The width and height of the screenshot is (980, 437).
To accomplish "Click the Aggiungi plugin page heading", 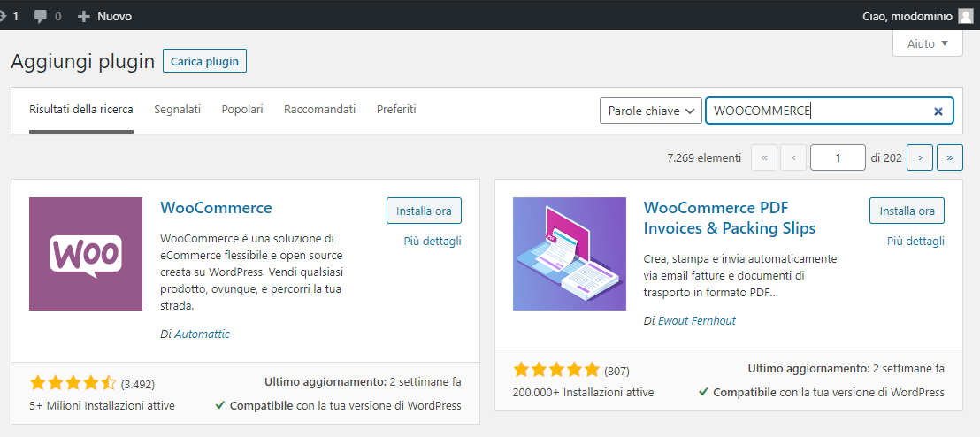I will [x=83, y=61].
